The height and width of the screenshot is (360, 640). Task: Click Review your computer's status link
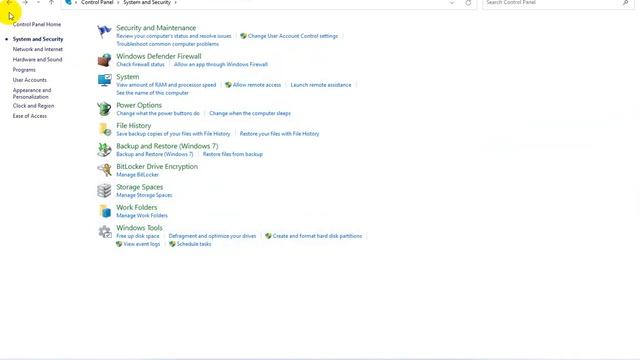(174, 36)
